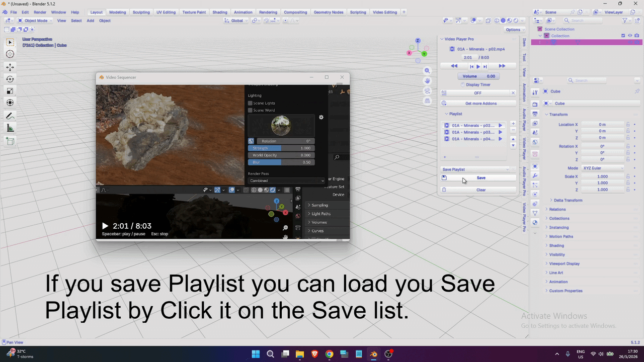Choose the Measure tool
This screenshot has width=644, height=362.
tap(10, 128)
